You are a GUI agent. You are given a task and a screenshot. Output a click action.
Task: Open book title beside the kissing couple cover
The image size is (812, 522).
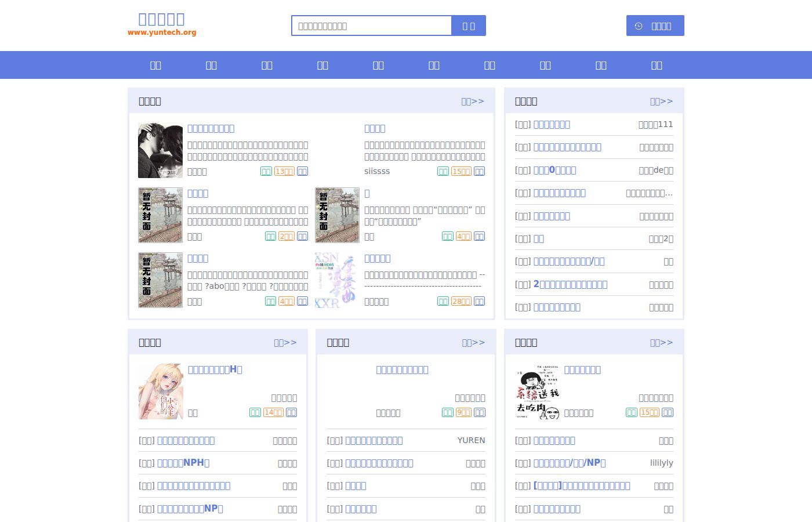pos(211,128)
